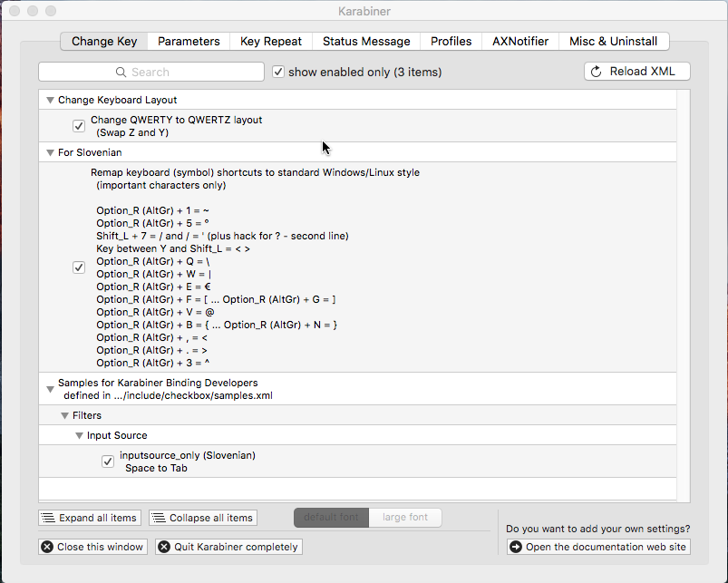
Task: Click Collapse all items button
Action: point(203,518)
